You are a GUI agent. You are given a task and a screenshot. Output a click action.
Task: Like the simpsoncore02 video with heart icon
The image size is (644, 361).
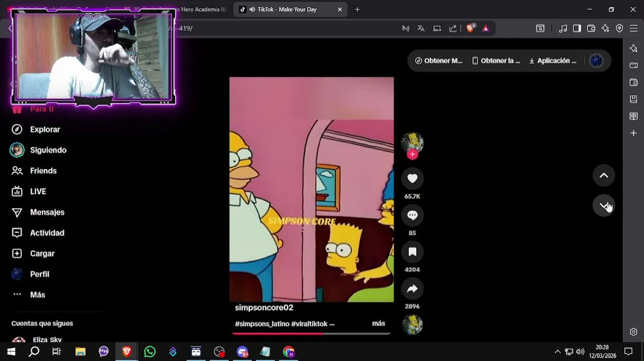point(412,178)
